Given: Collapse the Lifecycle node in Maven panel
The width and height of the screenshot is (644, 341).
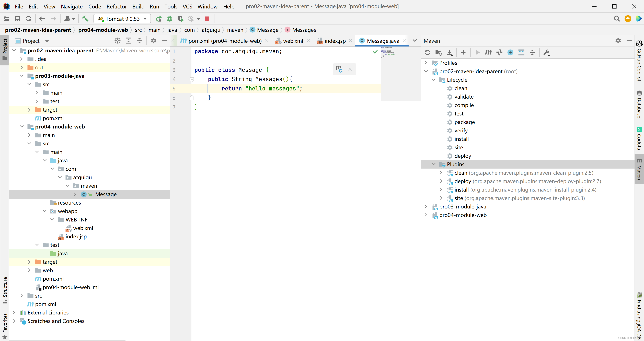Looking at the screenshot, I should (433, 80).
